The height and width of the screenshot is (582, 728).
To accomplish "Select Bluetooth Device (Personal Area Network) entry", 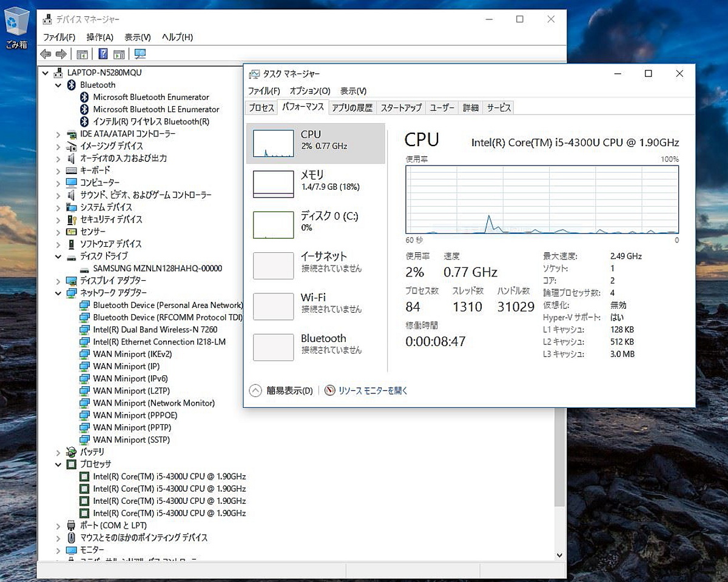I will click(167, 305).
